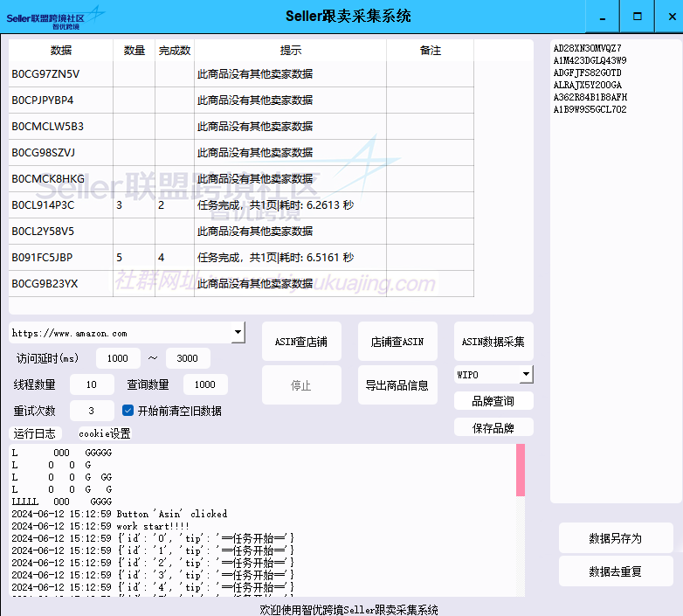
Task: Focus the 查询数量 field showing 1000
Action: click(x=205, y=384)
